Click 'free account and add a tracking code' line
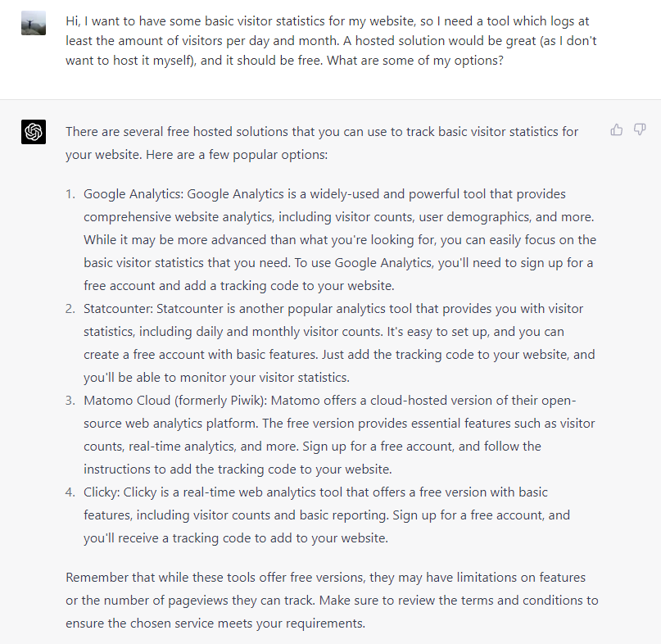Image resolution: width=661 pixels, height=644 pixels. coord(238,286)
